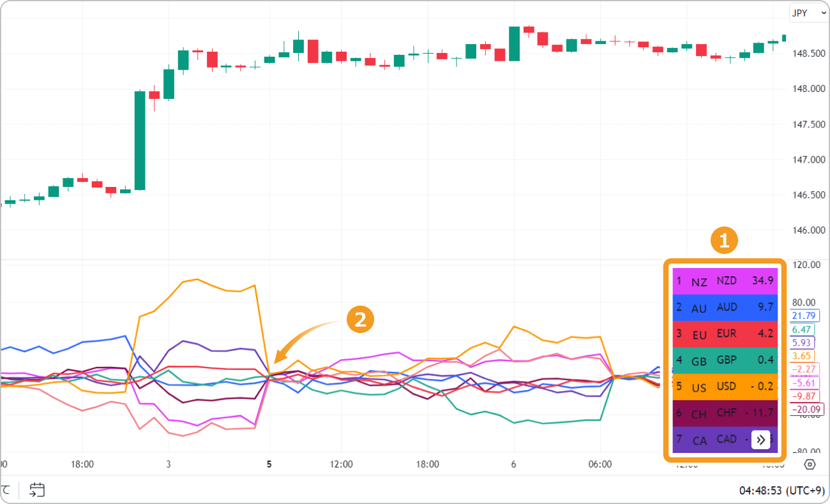Click the chart settings hexagon icon

[810, 464]
